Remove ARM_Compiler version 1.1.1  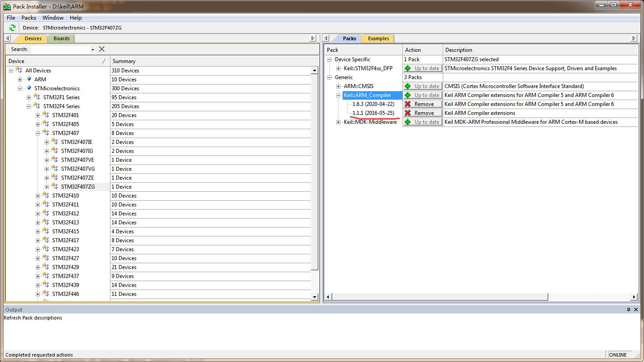coord(423,113)
